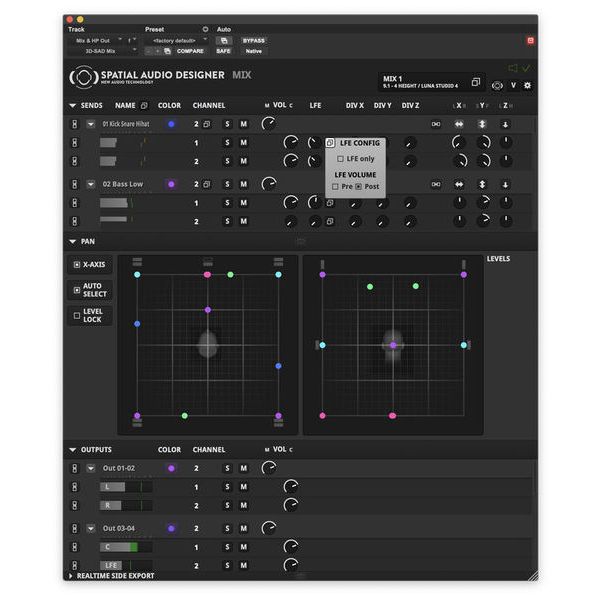Click the drag handle of Out 01-02 row
The image size is (600, 600).
point(75,468)
